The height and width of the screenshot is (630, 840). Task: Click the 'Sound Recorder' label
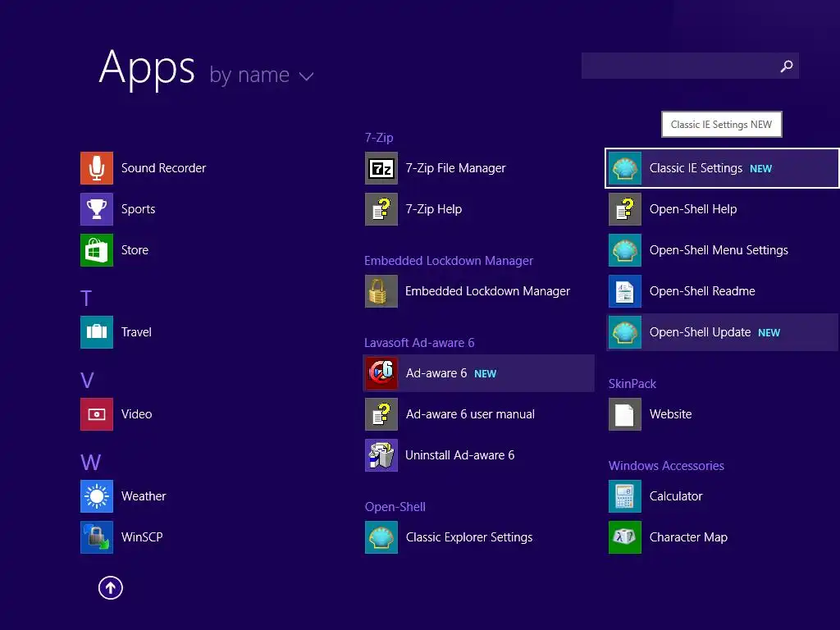coord(163,168)
